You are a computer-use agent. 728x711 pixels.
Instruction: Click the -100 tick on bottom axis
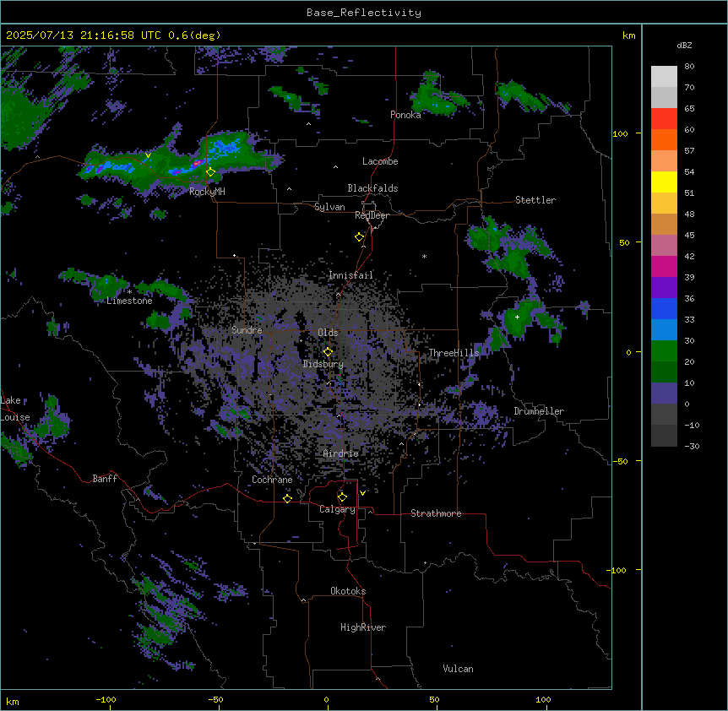tap(106, 700)
